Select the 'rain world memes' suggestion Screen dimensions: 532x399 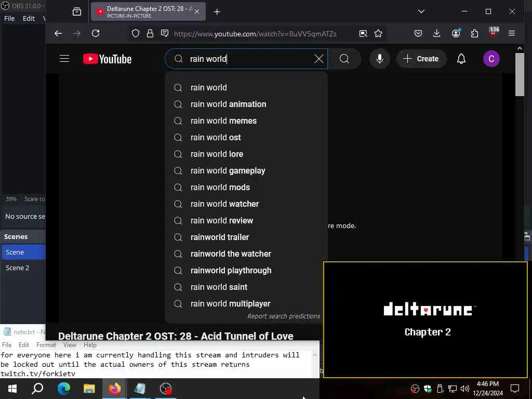point(246,121)
